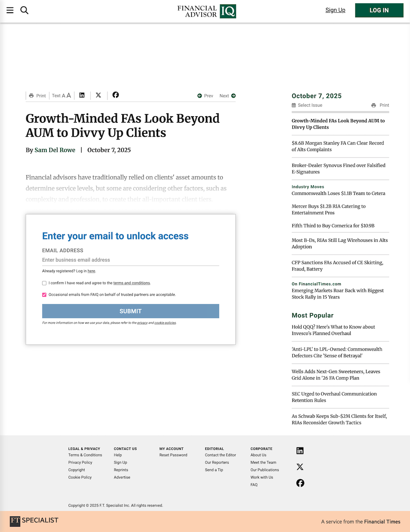Viewport: 410px width, 532px height.
Task: Click the Sign Up link in header
Action: [335, 10]
